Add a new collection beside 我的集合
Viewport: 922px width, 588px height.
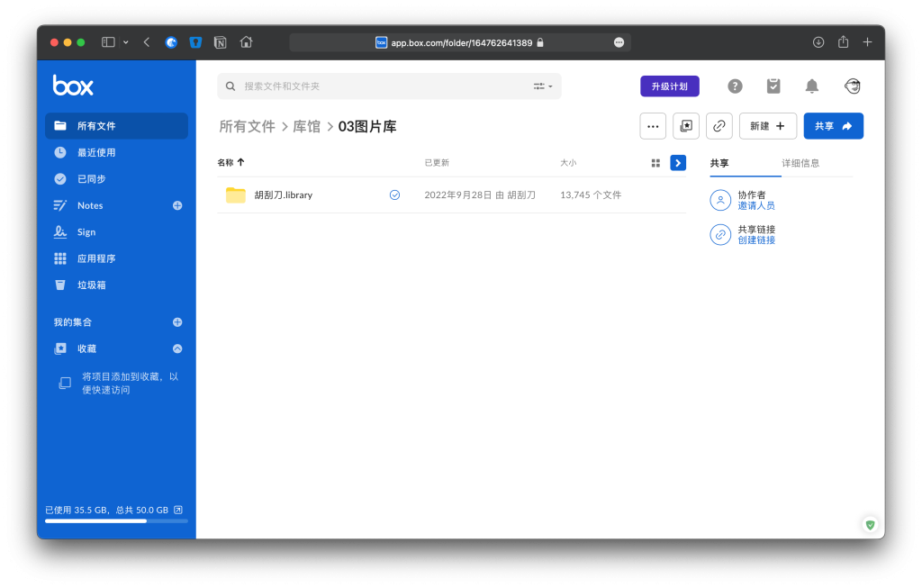coord(177,322)
